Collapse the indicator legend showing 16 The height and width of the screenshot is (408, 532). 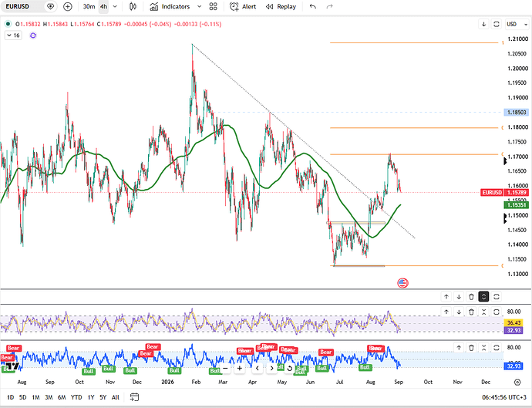tap(13, 35)
